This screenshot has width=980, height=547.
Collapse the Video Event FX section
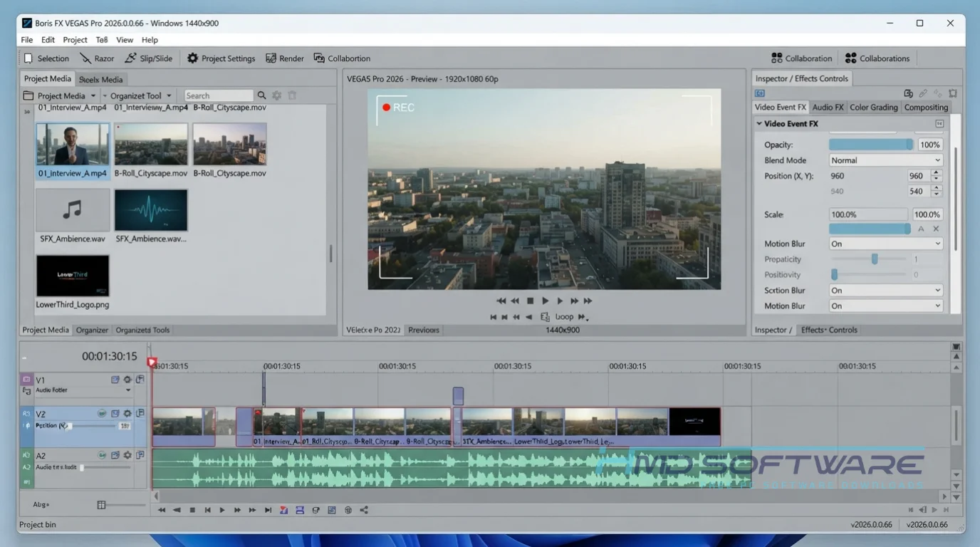coord(759,124)
